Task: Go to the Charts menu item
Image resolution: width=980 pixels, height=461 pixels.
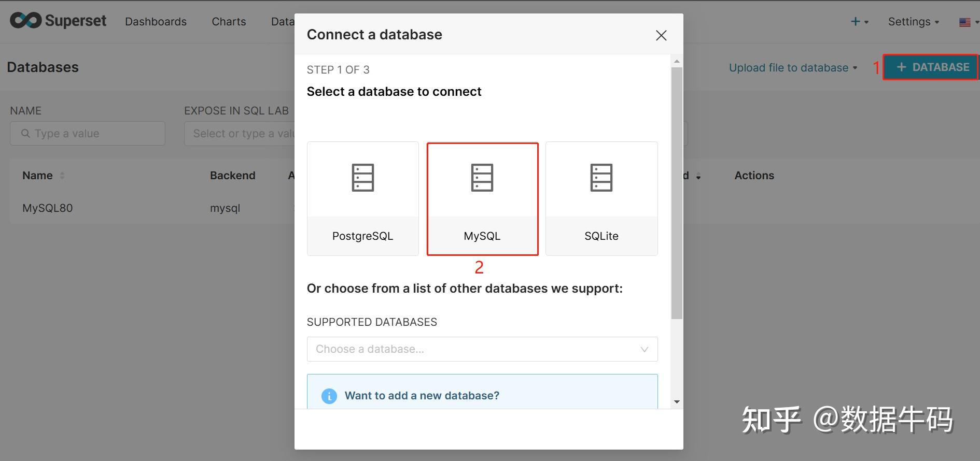Action: pyautogui.click(x=229, y=22)
